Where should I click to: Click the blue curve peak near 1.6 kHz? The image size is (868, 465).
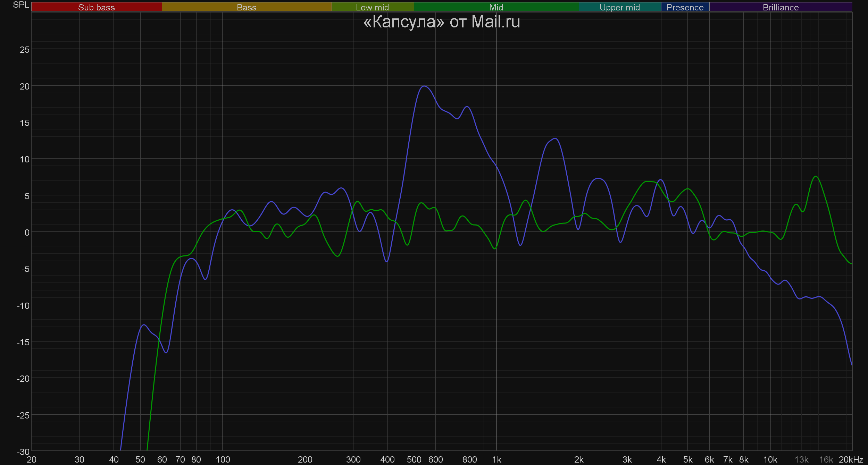coord(556,138)
